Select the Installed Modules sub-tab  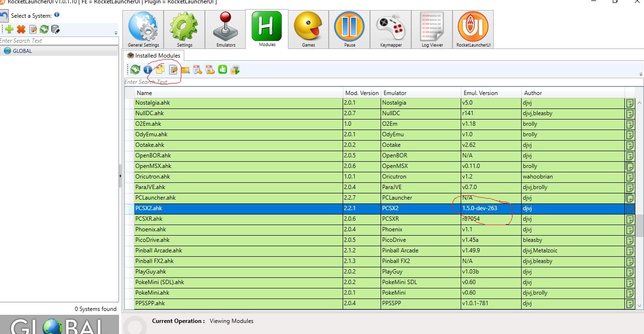click(153, 56)
